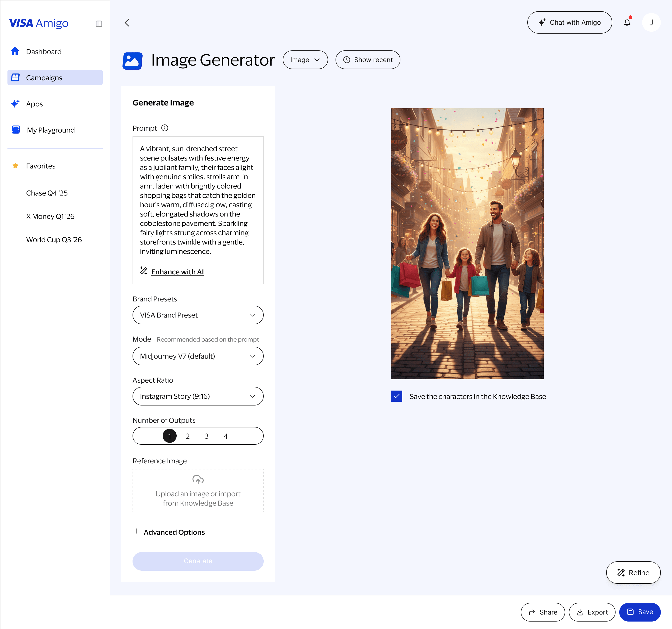Go to Dashboard in sidebar
672x629 pixels.
[x=44, y=52]
